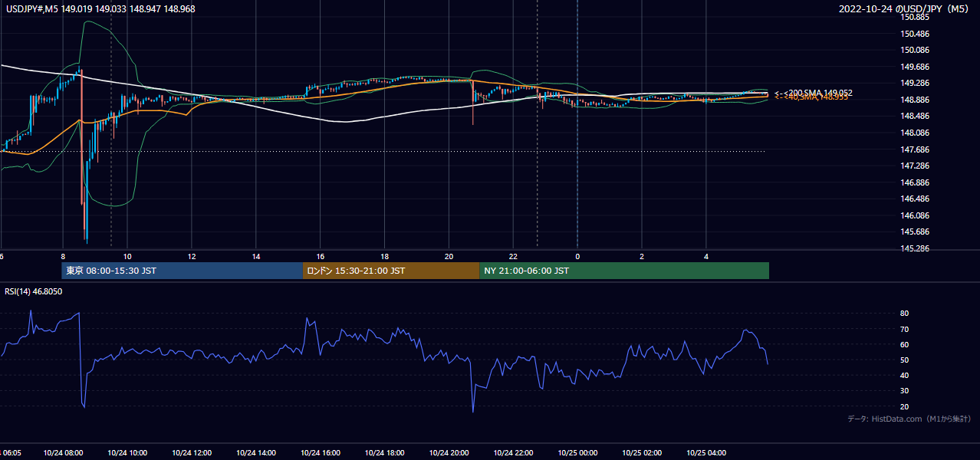Click bottom time label 10/24 14:00
This screenshot has width=980, height=460.
point(257,453)
